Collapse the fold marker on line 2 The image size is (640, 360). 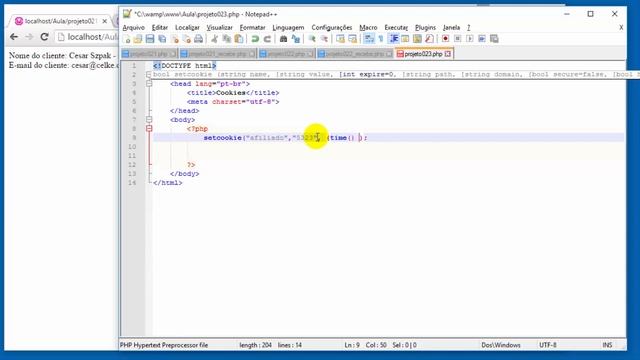149,75
